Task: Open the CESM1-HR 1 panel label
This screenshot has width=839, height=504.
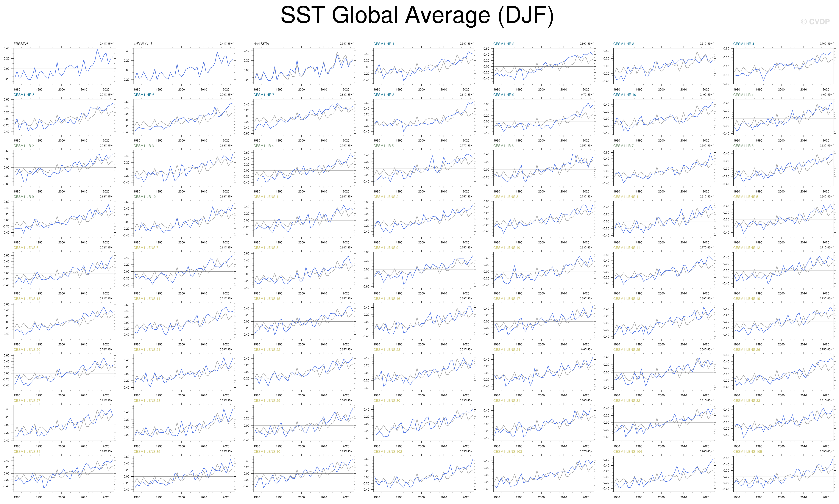Action: click(383, 44)
